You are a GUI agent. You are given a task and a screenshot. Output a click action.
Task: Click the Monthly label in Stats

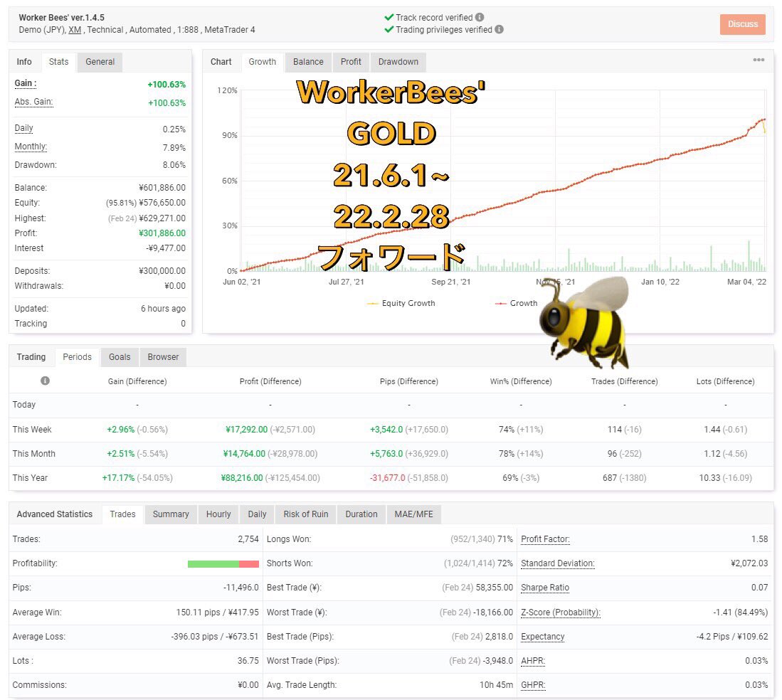click(31, 147)
